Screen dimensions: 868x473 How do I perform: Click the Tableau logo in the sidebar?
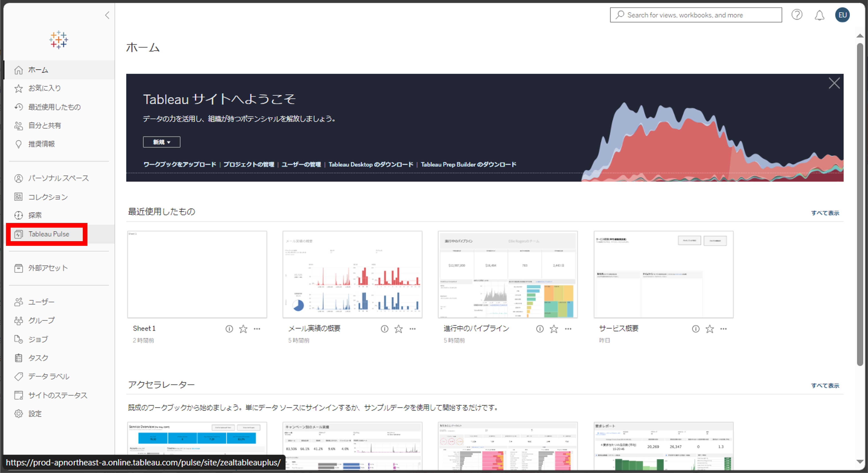pyautogui.click(x=59, y=40)
